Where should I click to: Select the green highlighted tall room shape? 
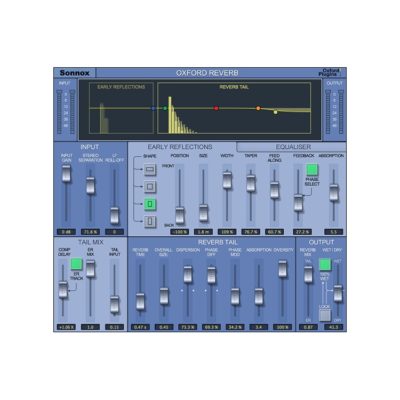150,204
